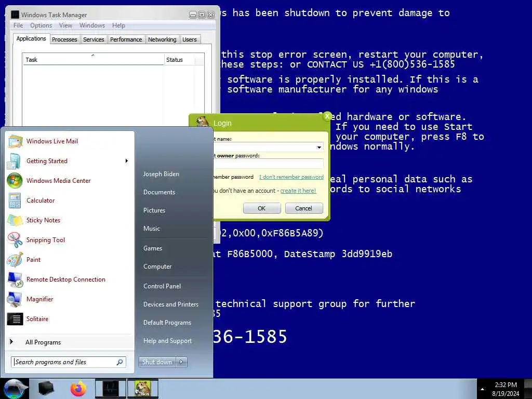Minimize the Windows Task Manager window

point(193,15)
